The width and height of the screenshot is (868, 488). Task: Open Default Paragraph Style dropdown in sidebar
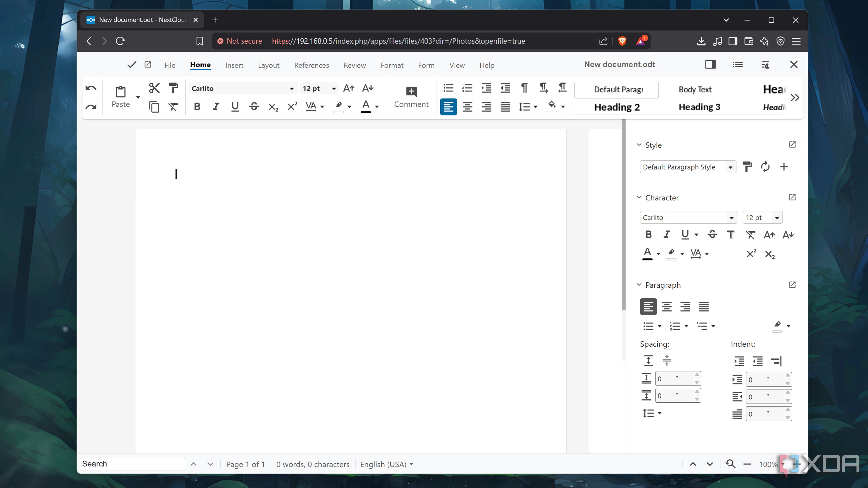click(730, 167)
